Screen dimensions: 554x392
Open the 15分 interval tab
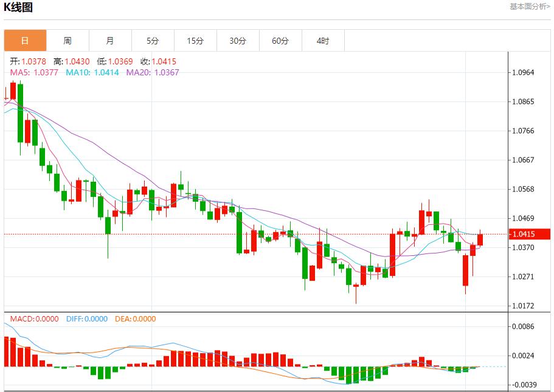tap(195, 41)
